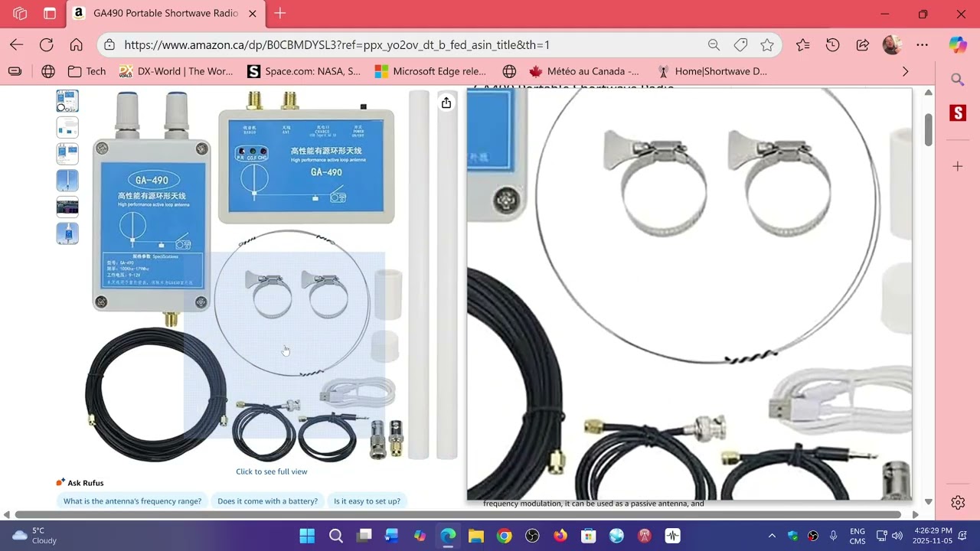
Task: Open the clock and date 4:26:29 PM
Action: point(933,536)
